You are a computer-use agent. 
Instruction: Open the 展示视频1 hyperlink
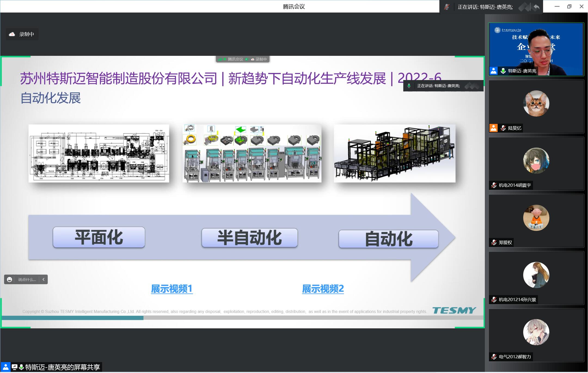(x=172, y=289)
